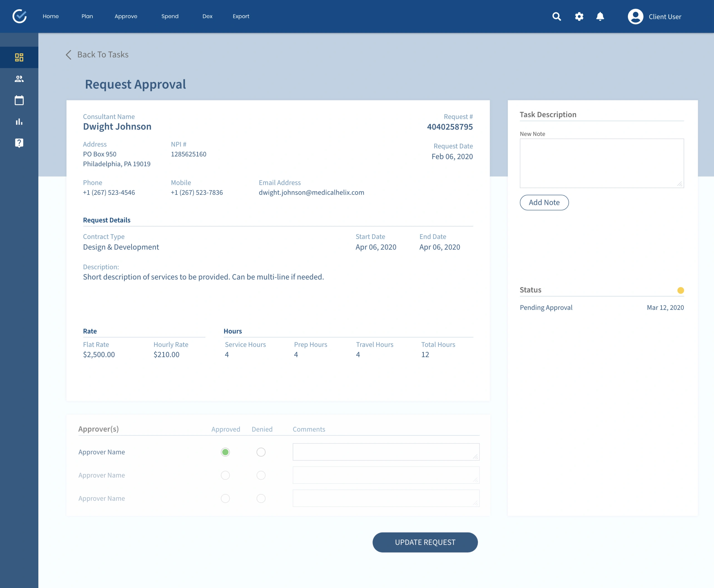Select Approved for the first Approver Name
Image resolution: width=714 pixels, height=588 pixels.
225,452
